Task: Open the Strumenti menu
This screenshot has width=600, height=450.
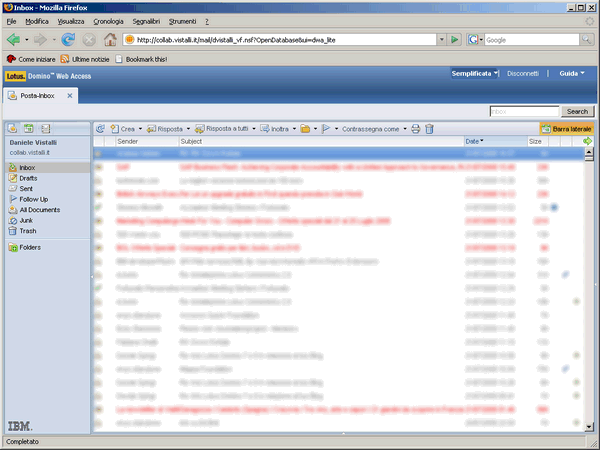Action: [x=183, y=21]
